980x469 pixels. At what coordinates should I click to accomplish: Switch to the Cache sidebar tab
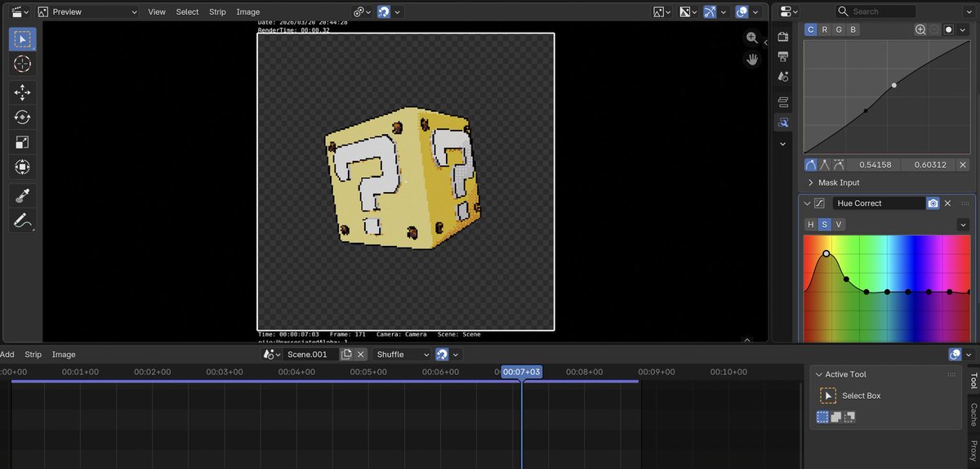pyautogui.click(x=973, y=414)
